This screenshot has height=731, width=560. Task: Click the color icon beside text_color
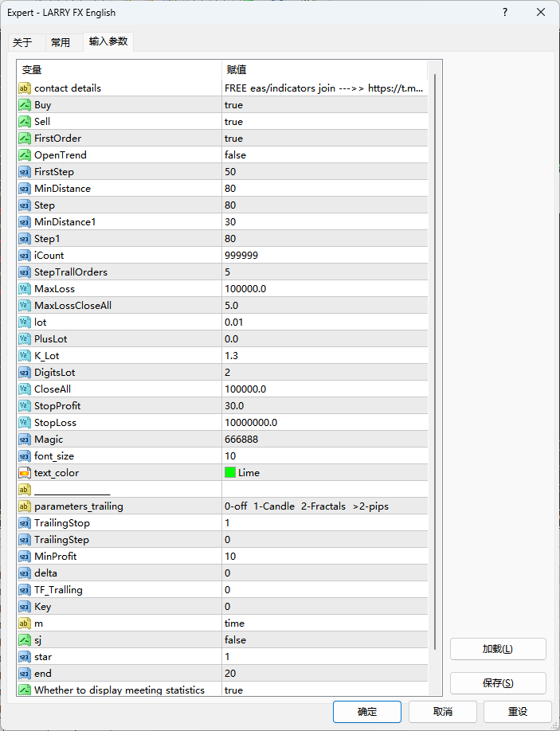point(25,473)
